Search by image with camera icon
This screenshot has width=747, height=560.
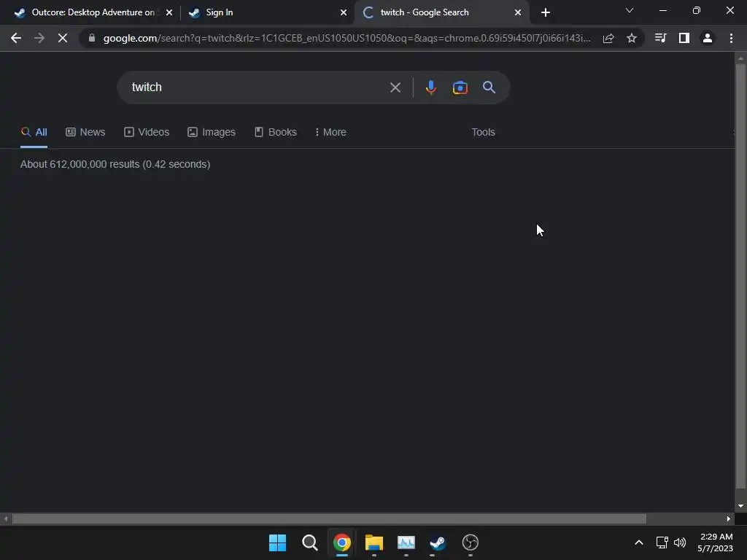point(460,87)
